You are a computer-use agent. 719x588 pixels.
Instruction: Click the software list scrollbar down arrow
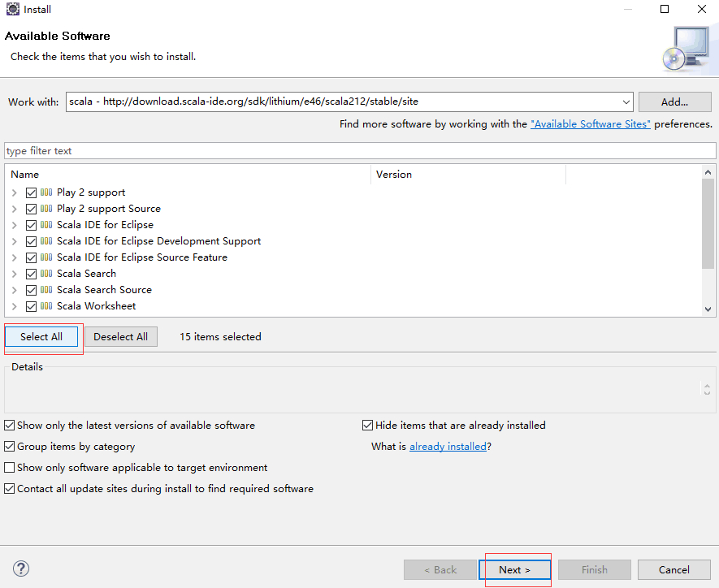pyautogui.click(x=708, y=309)
